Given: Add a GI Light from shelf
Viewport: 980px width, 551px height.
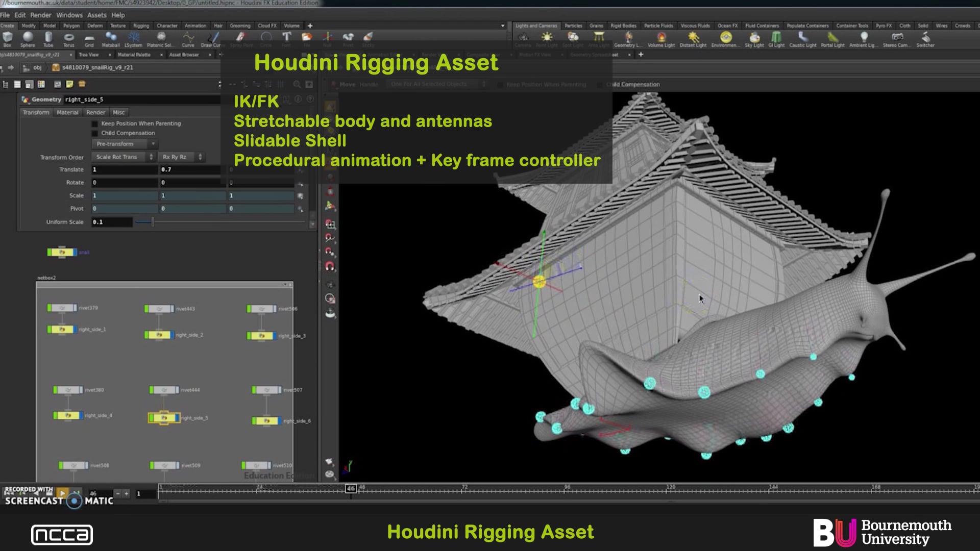Looking at the screenshot, I should pyautogui.click(x=776, y=39).
